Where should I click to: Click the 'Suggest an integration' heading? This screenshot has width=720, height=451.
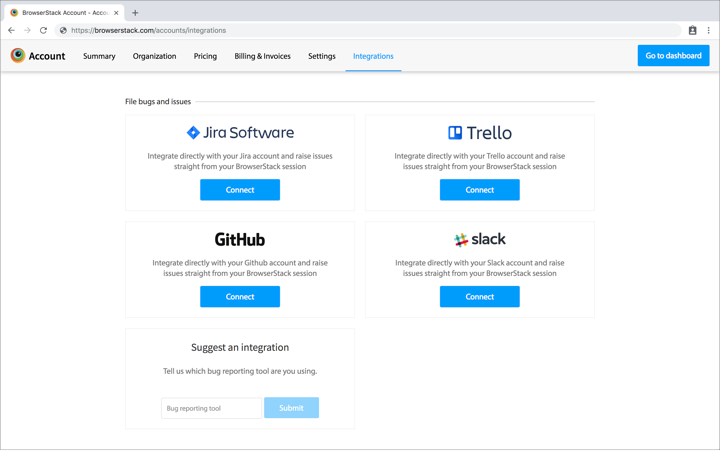tap(240, 347)
